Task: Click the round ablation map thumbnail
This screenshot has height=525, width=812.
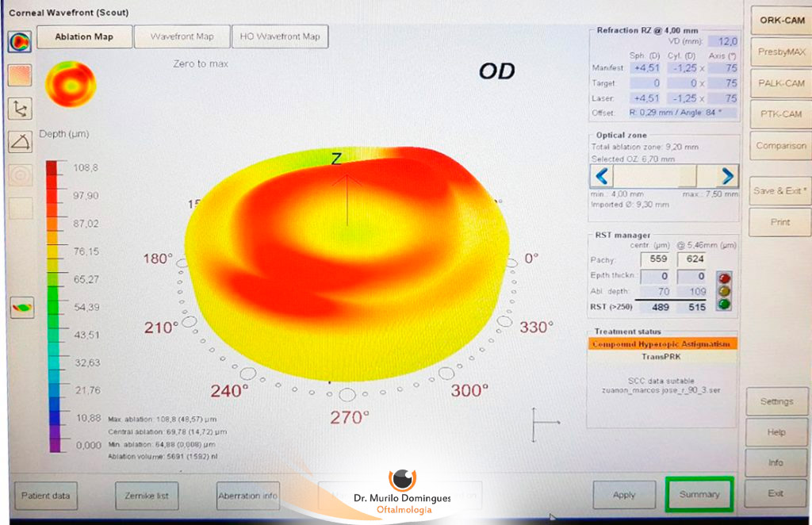Action: pos(71,83)
